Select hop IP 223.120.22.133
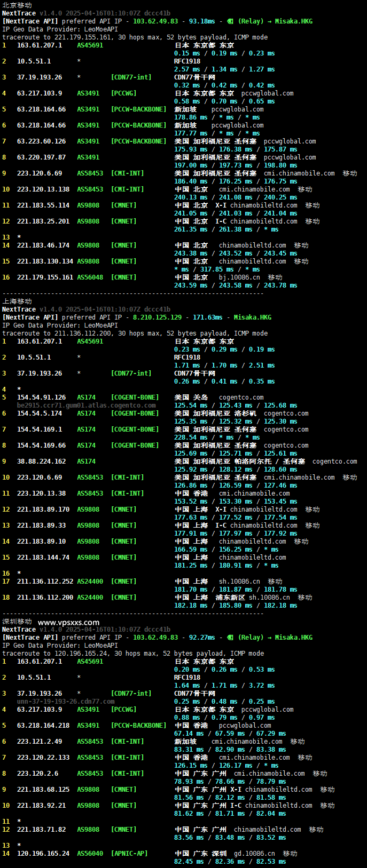The image size is (367, 868). 43,758
